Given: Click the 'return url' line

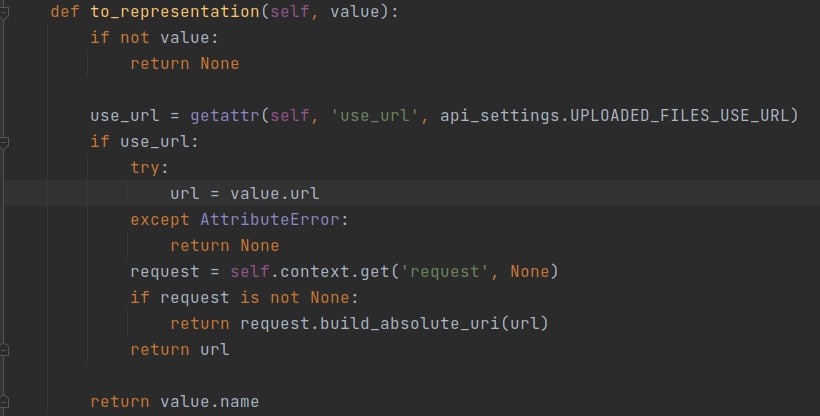Looking at the screenshot, I should coord(180,350).
